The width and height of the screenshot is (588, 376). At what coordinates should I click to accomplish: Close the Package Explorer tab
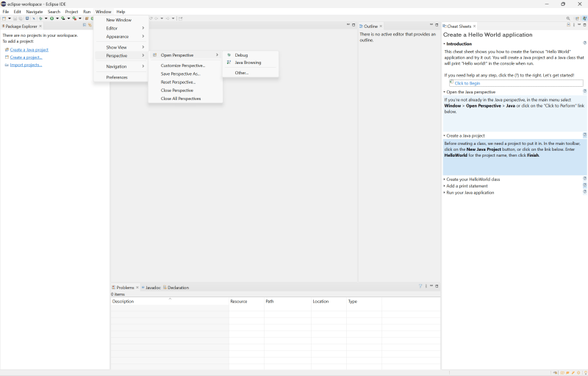40,26
